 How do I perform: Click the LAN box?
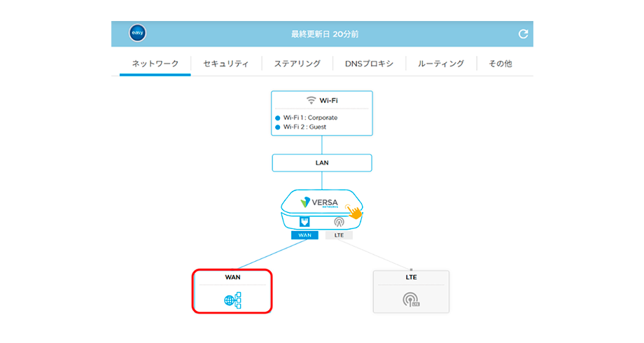pyautogui.click(x=322, y=162)
